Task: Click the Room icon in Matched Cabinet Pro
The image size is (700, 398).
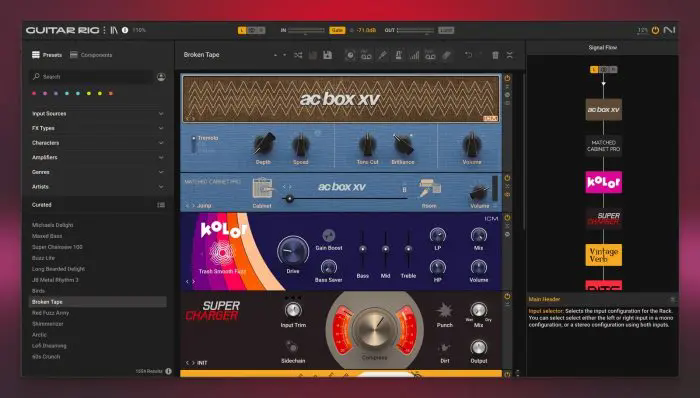Action: coord(429,188)
